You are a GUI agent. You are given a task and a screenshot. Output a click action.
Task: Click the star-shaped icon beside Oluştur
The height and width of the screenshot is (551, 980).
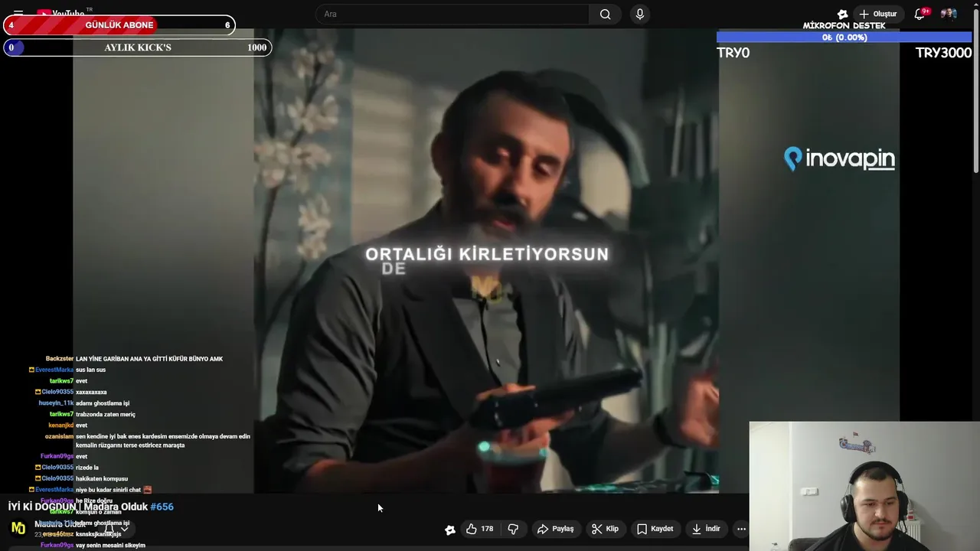[843, 14]
